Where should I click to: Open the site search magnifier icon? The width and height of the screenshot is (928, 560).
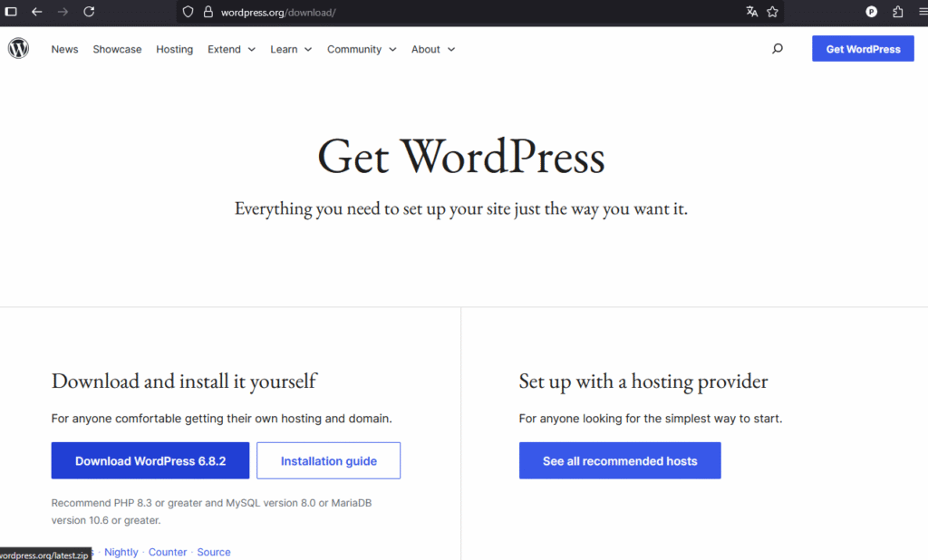[x=778, y=49]
